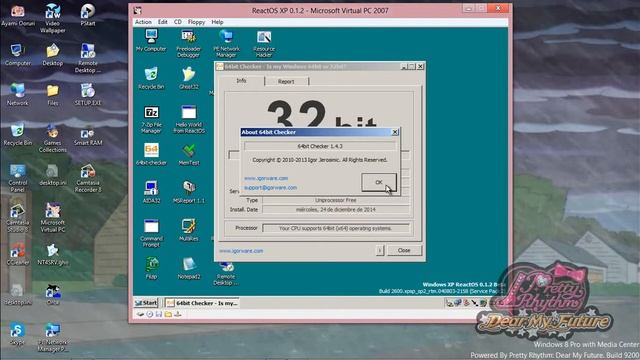Select the CCleaner host icon
The width and height of the screenshot is (640, 360).
pos(18,254)
